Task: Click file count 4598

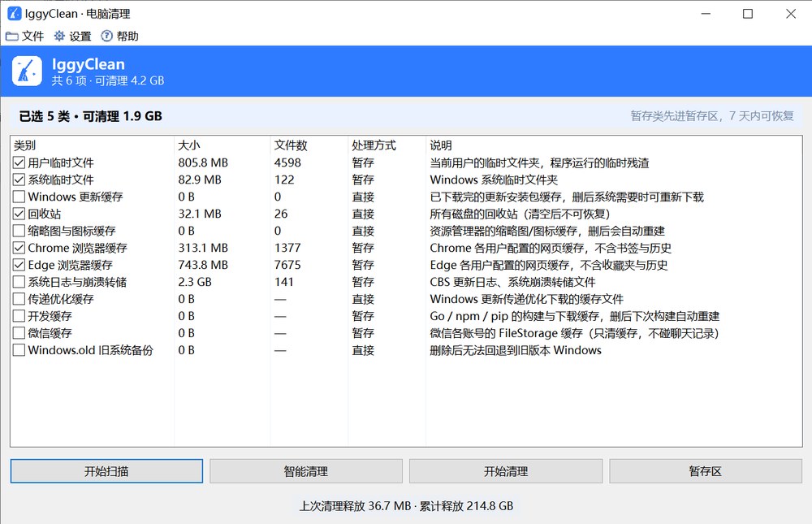Action: (287, 162)
